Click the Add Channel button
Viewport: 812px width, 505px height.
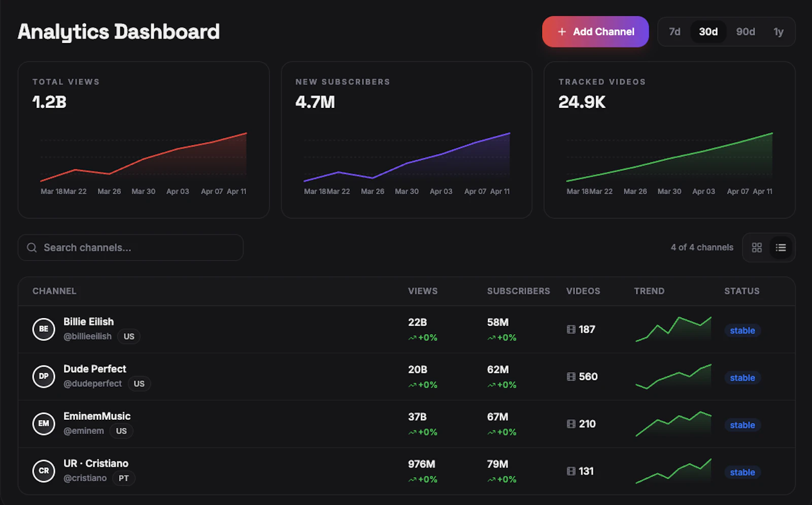click(595, 31)
